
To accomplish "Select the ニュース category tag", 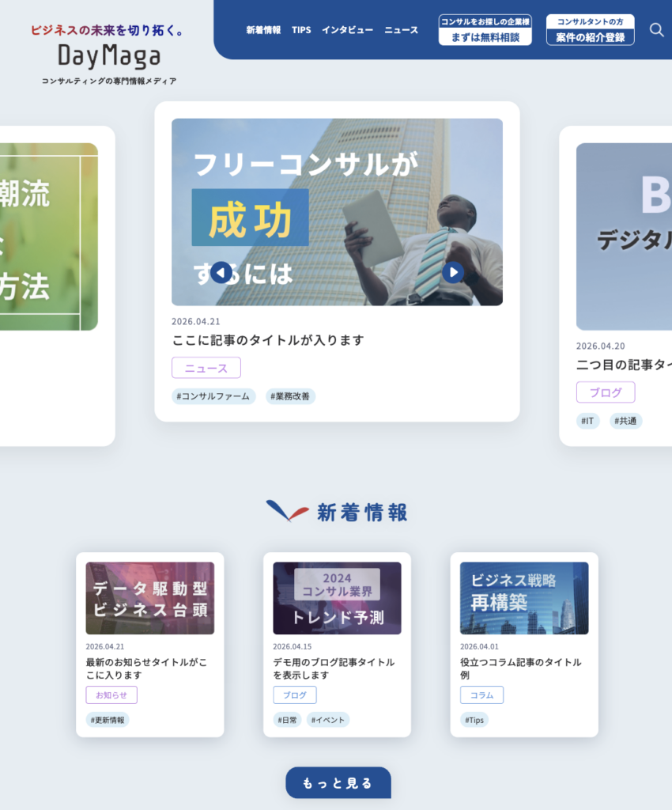I will [206, 368].
